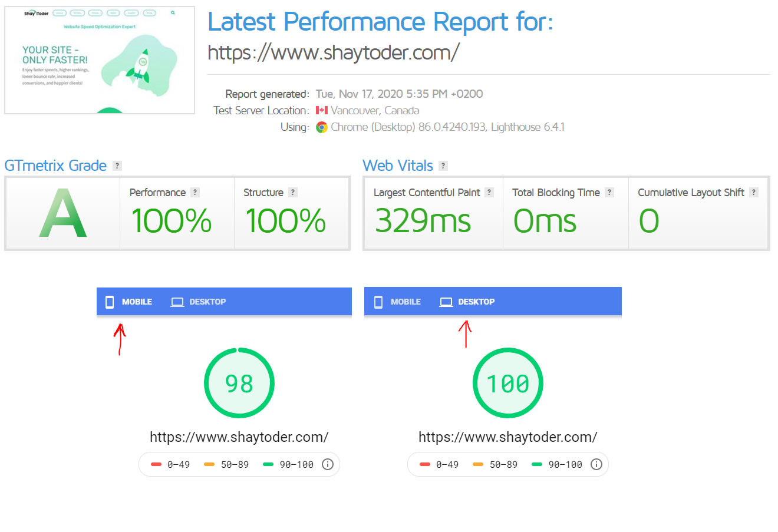The height and width of the screenshot is (532, 778).
Task: Click the info icon in the score-98 legend
Action: [x=328, y=464]
